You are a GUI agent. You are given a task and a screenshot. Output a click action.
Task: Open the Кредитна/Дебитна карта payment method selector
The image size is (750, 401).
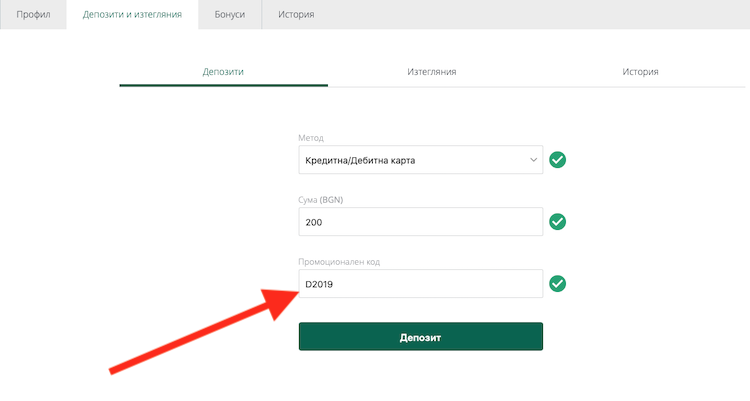pos(420,160)
